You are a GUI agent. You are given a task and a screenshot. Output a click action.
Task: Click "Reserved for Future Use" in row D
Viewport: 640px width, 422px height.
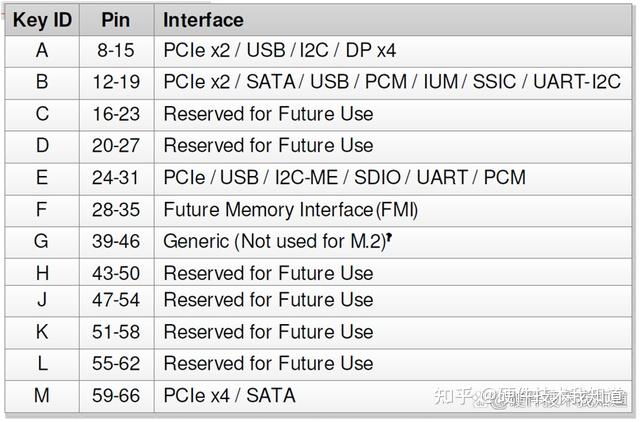pos(268,145)
